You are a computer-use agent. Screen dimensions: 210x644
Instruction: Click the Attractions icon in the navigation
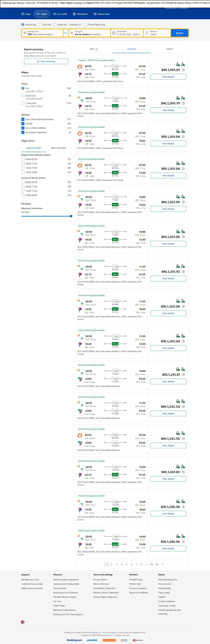pos(74,14)
